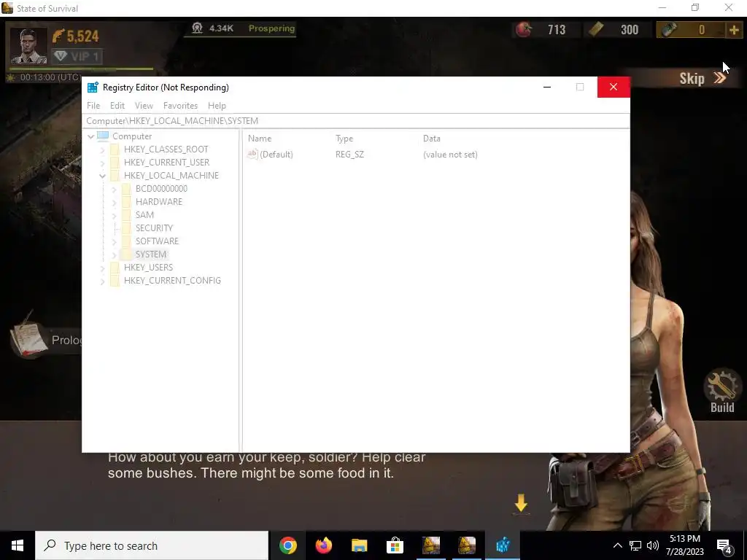Collapse the HKEY_LOCAL_MACHINE key
The image size is (747, 560).
click(102, 176)
